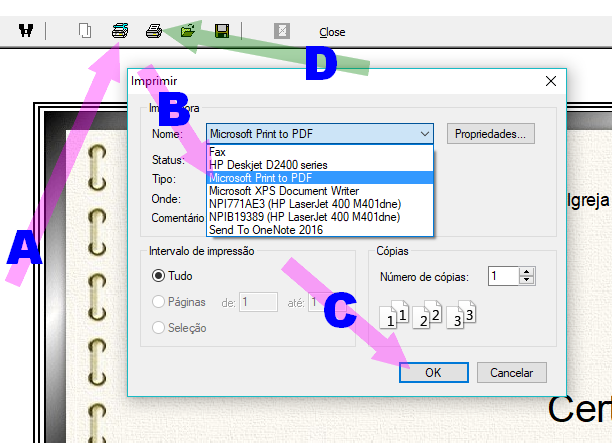This screenshot has width=612, height=443.
Task: Select NPI771AE3 HP LaserJet printer
Action: click(320, 204)
